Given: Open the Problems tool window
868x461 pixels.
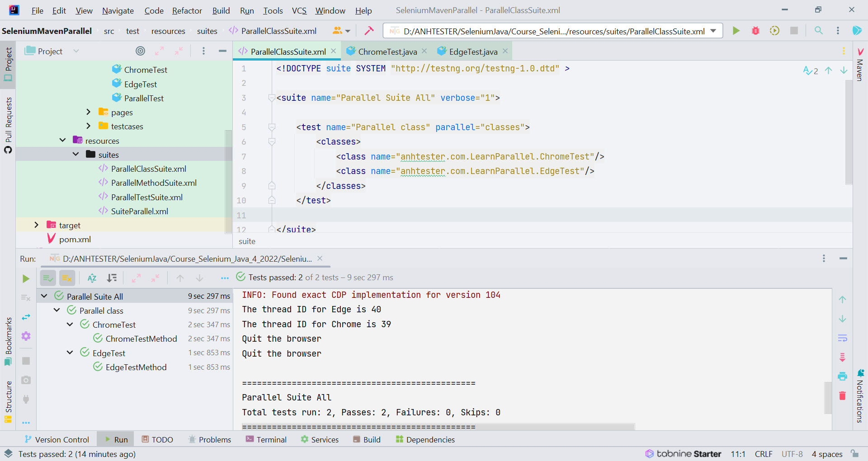Looking at the screenshot, I should click(210, 439).
